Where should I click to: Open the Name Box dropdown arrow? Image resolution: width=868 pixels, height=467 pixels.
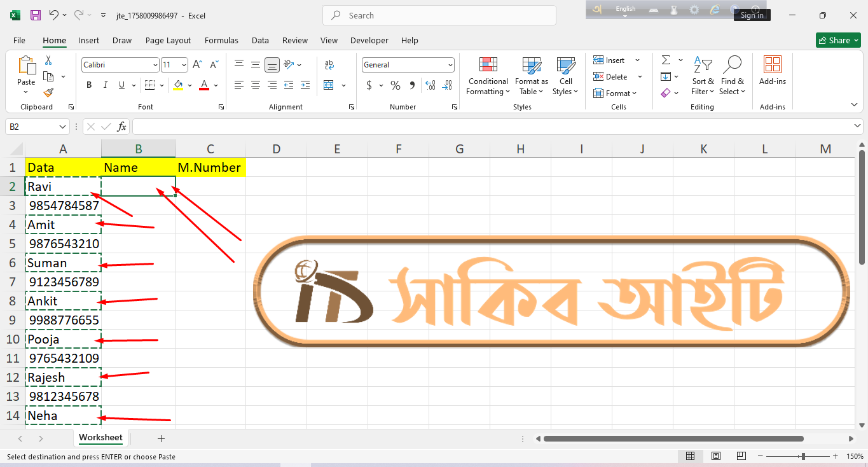[x=62, y=127]
